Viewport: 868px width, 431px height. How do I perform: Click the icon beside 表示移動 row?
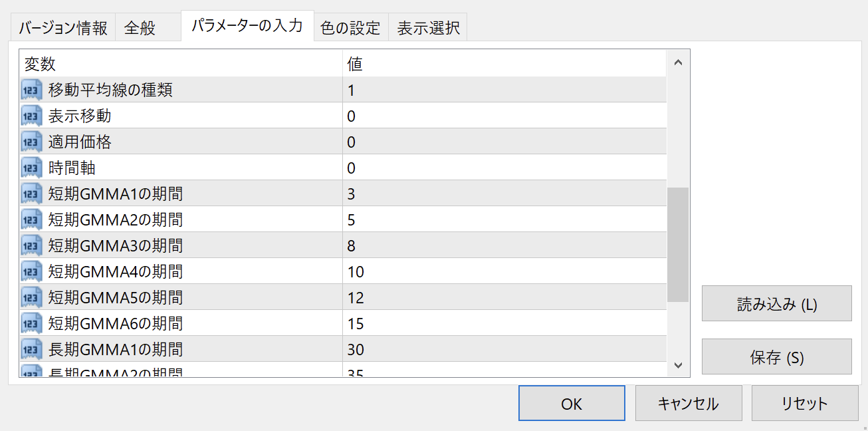[x=32, y=116]
